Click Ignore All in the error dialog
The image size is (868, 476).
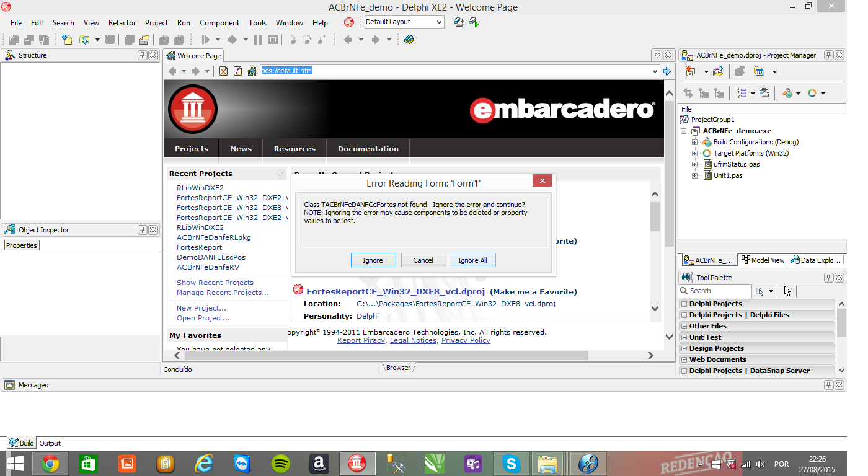(473, 260)
